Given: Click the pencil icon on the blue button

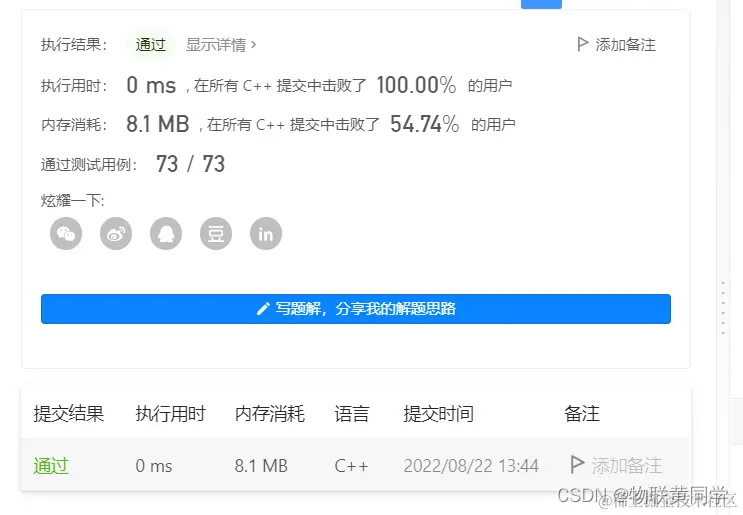Looking at the screenshot, I should pyautogui.click(x=263, y=309).
